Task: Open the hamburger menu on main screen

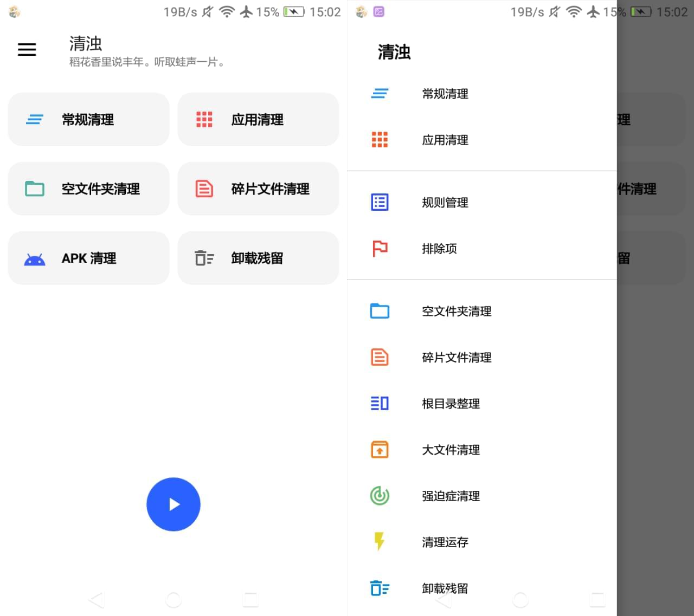Action: (27, 50)
